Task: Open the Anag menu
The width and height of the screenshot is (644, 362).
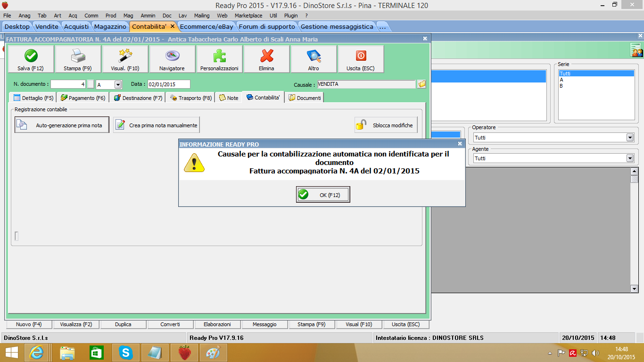Action: (x=25, y=16)
